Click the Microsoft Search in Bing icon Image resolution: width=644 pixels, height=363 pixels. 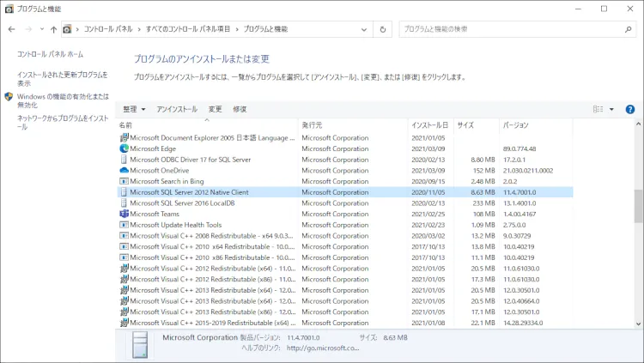pos(124,181)
